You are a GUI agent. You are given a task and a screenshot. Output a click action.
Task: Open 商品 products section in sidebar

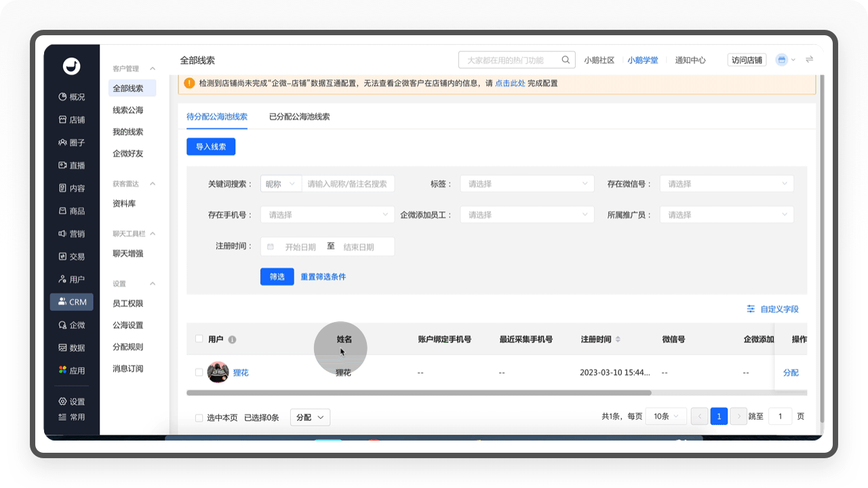click(x=72, y=211)
